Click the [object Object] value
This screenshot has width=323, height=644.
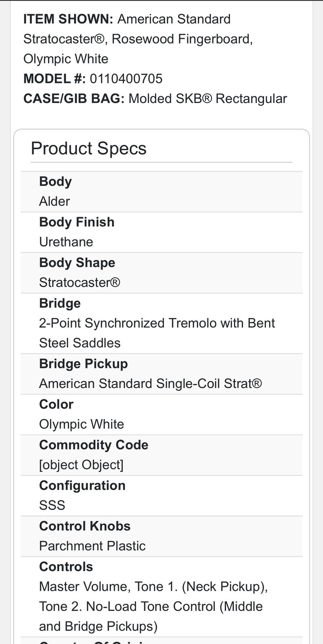click(81, 465)
